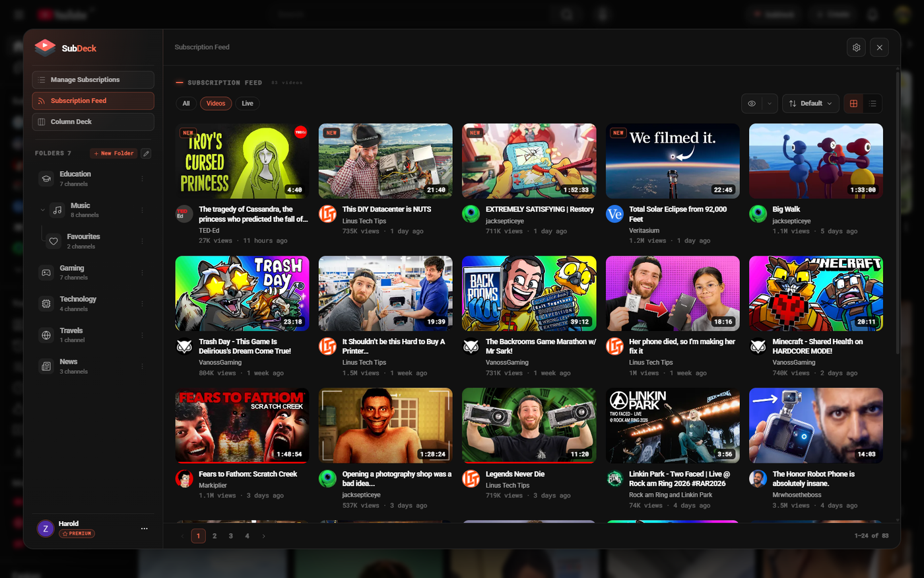Click Harold's profile avatar
The height and width of the screenshot is (578, 924).
(46, 528)
